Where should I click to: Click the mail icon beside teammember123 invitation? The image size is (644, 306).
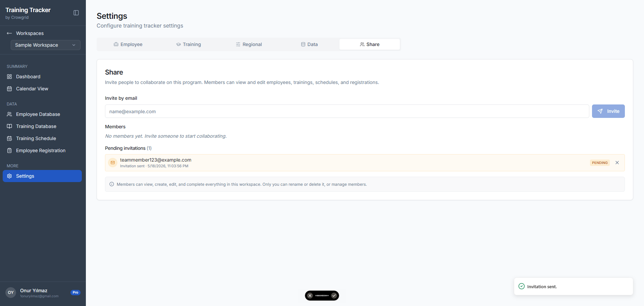pos(113,163)
